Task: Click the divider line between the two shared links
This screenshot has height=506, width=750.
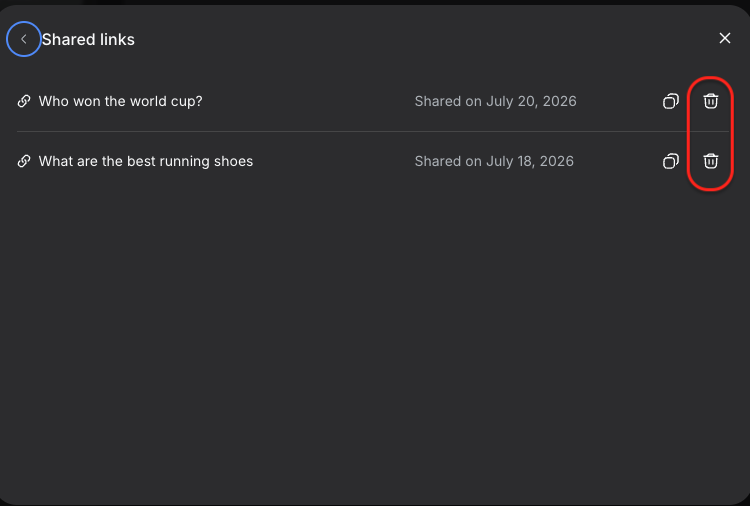Action: click(373, 131)
